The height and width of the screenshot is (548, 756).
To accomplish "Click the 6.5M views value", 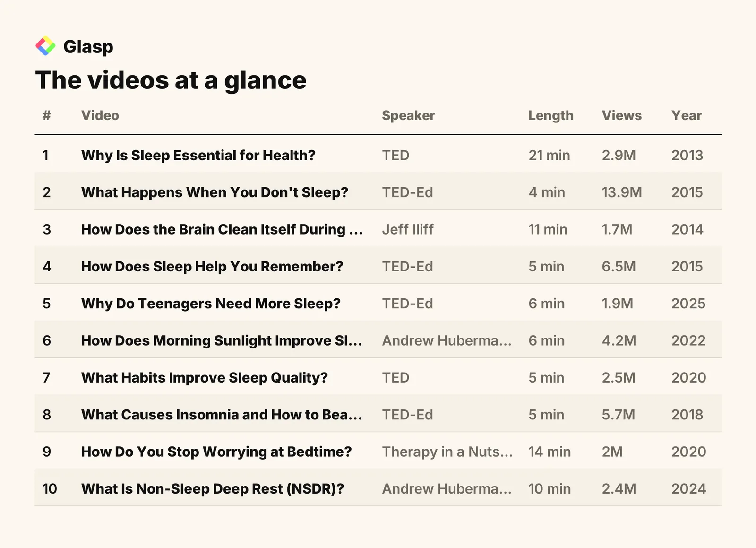I will coord(619,267).
